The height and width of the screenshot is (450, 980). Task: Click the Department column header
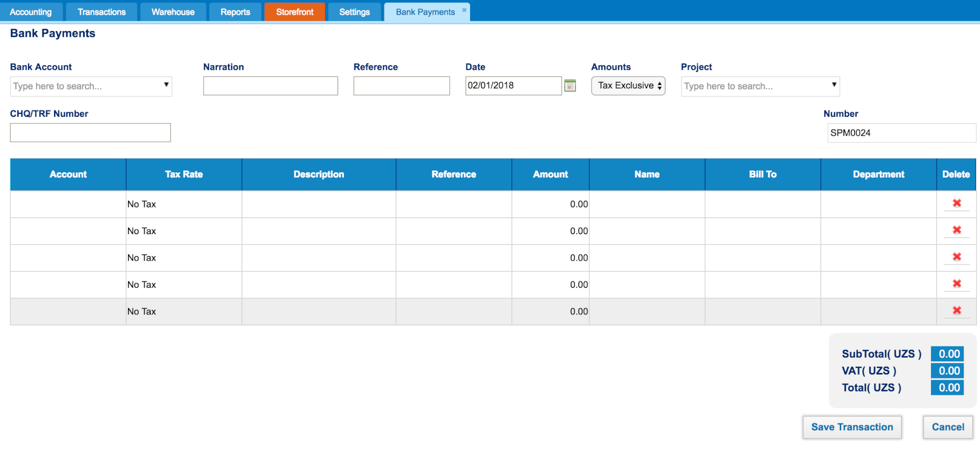[x=878, y=174]
